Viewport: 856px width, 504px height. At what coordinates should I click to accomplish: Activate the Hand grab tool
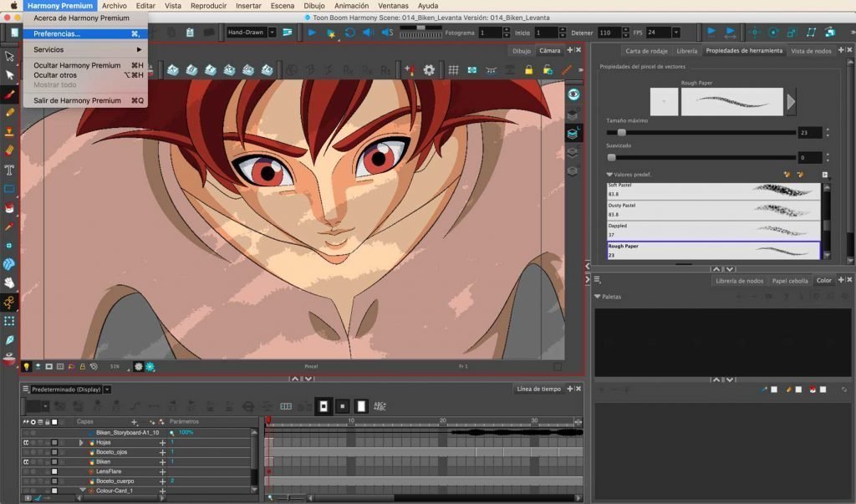pyautogui.click(x=9, y=283)
